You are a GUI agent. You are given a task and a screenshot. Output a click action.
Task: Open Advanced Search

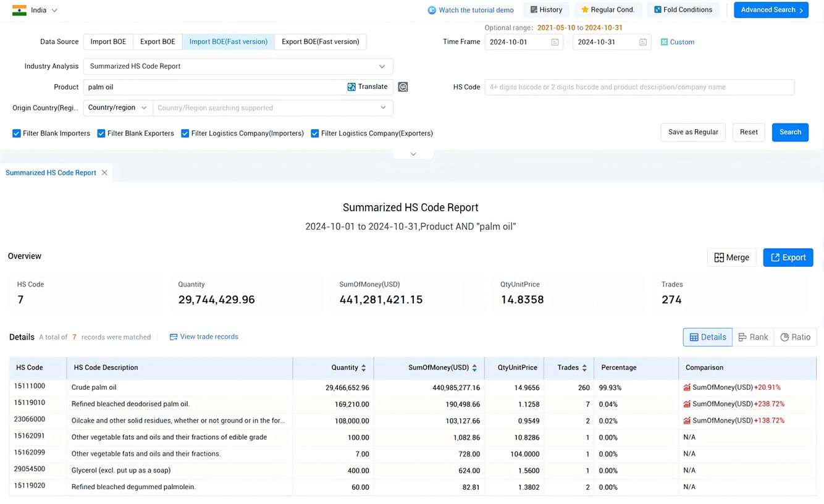tap(771, 10)
